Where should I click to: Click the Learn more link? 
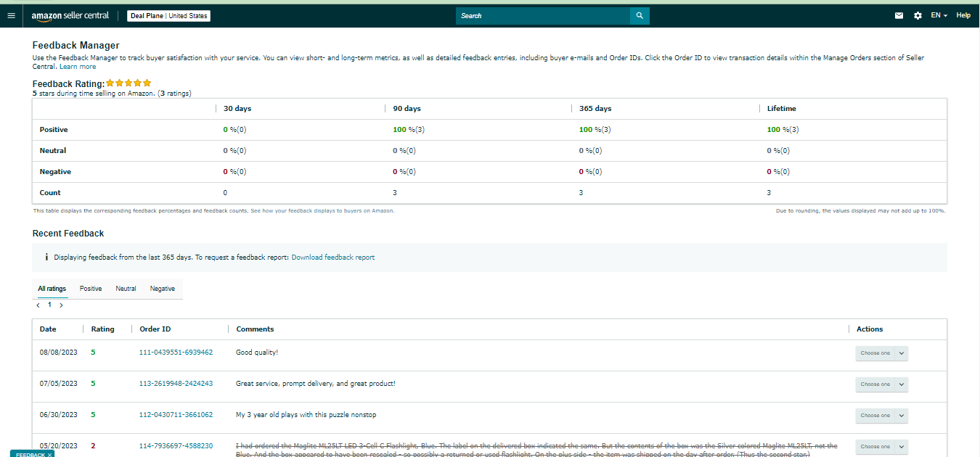(78, 67)
